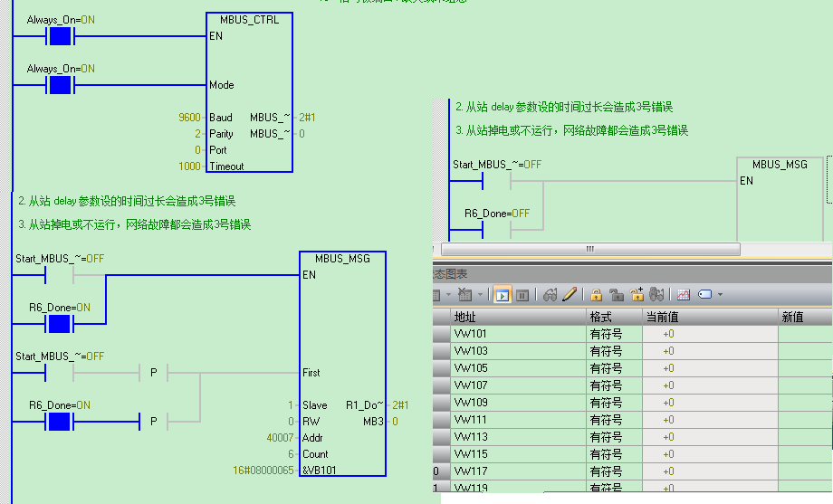Pause the status chart monitoring
This screenshot has height=504, width=833.
click(522, 295)
